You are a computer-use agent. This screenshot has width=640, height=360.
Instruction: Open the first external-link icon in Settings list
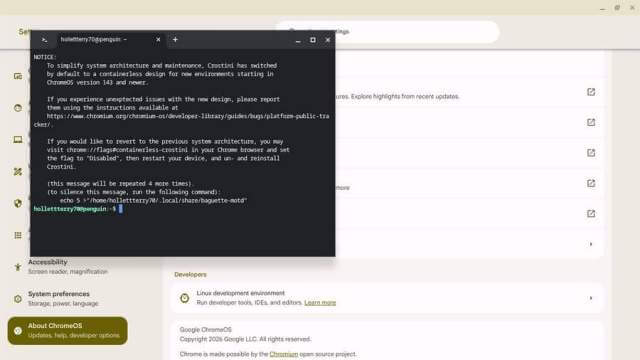[x=591, y=92]
